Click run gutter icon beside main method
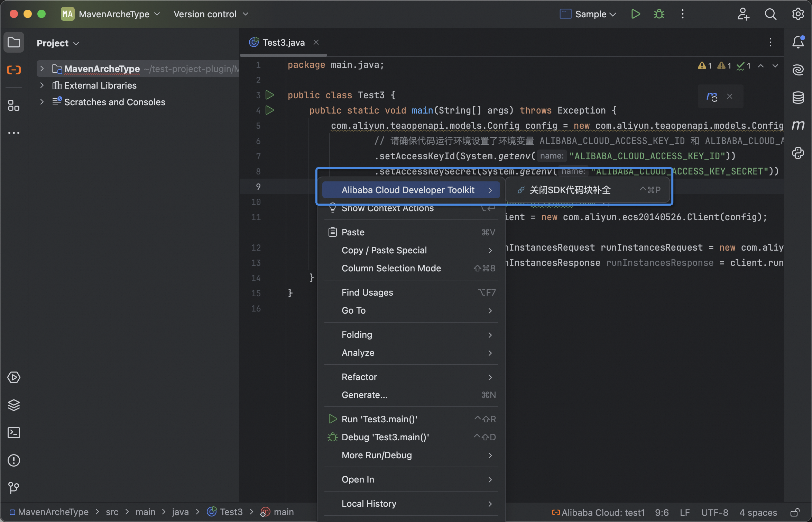Image resolution: width=812 pixels, height=522 pixels. pos(270,110)
